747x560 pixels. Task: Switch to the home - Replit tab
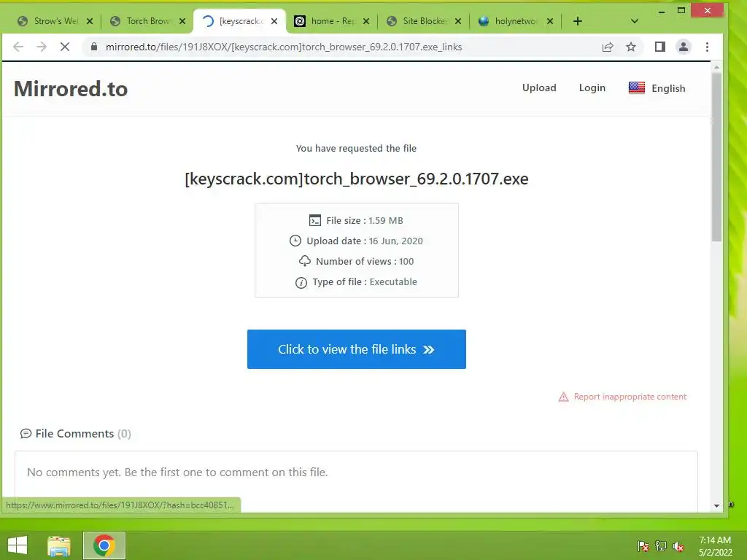point(332,21)
